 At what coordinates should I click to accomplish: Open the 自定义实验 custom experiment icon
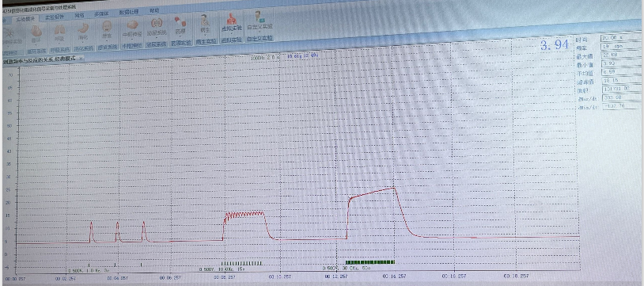(259, 17)
